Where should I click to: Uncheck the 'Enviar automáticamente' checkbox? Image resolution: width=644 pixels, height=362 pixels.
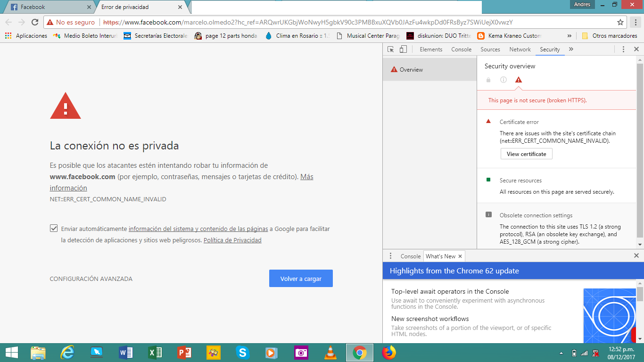tap(54, 229)
